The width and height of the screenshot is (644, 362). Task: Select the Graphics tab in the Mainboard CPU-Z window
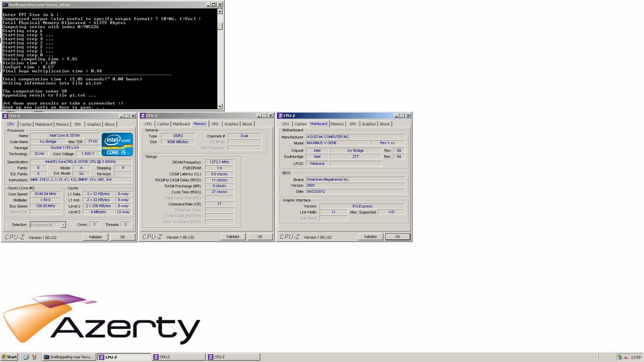[369, 124]
